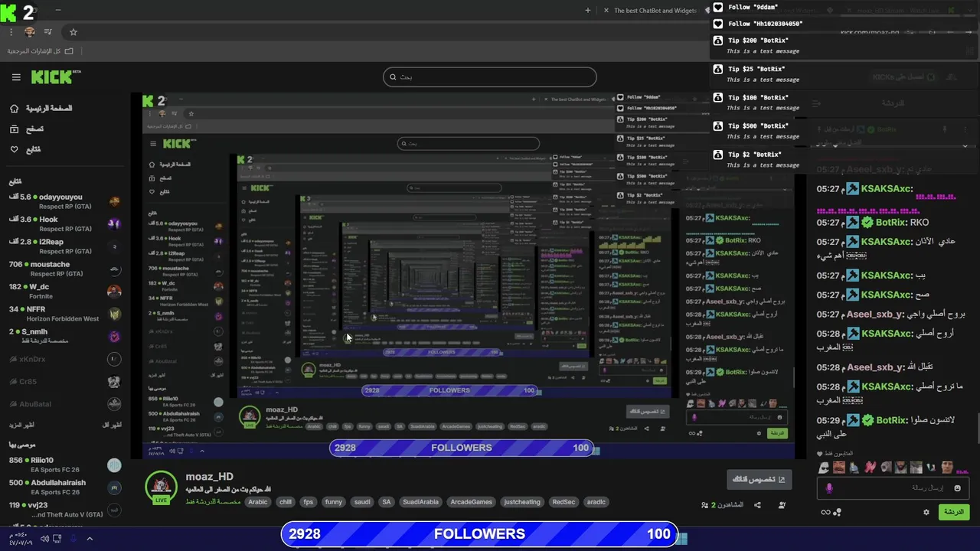The height and width of the screenshot is (551, 980).
Task: Open Hook channel avatar
Action: coord(114,224)
